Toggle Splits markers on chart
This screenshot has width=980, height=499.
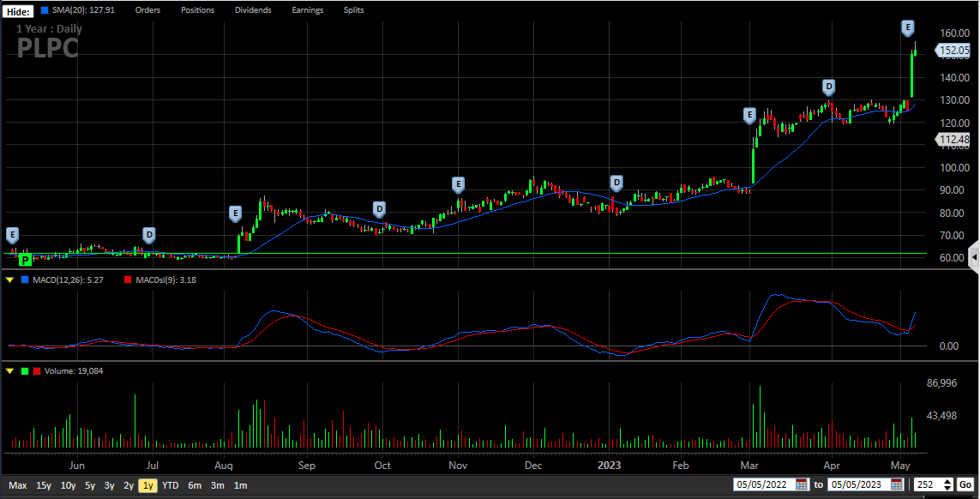[354, 10]
